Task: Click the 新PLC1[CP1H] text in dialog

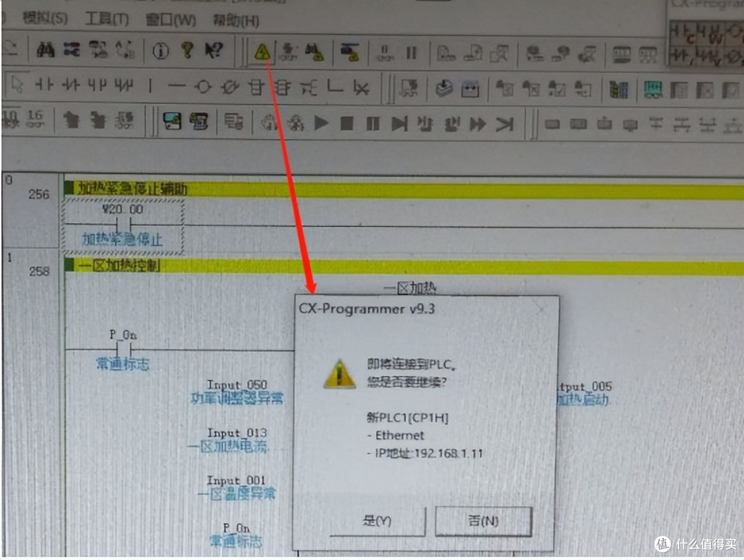Action: pyautogui.click(x=408, y=417)
